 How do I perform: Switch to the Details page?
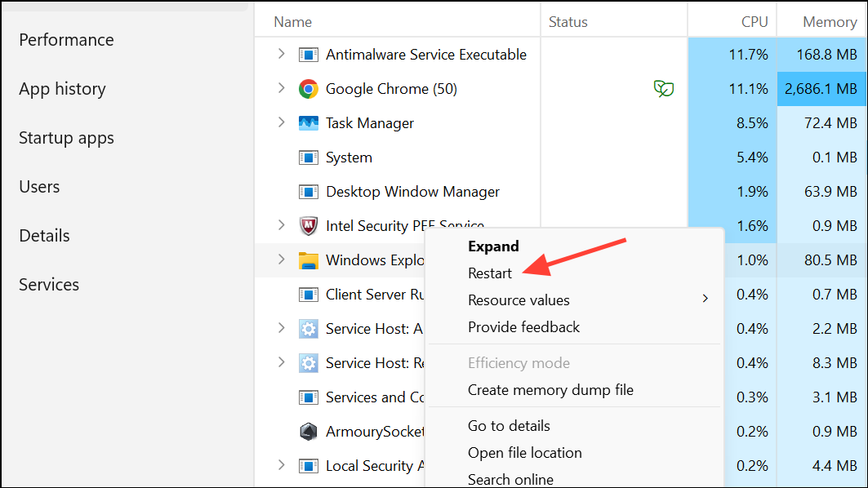(44, 236)
